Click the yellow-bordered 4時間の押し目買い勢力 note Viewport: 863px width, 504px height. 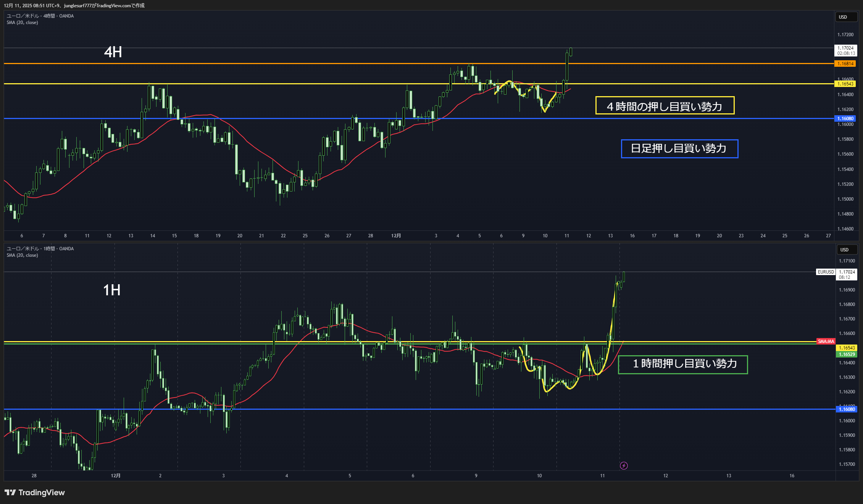665,106
